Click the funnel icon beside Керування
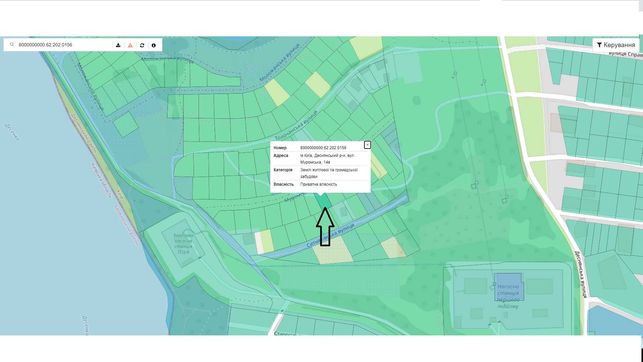The width and height of the screenshot is (643, 362). pyautogui.click(x=599, y=45)
